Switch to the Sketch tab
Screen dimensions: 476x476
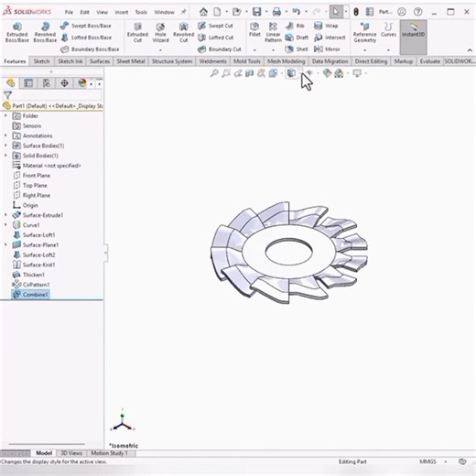coord(41,61)
